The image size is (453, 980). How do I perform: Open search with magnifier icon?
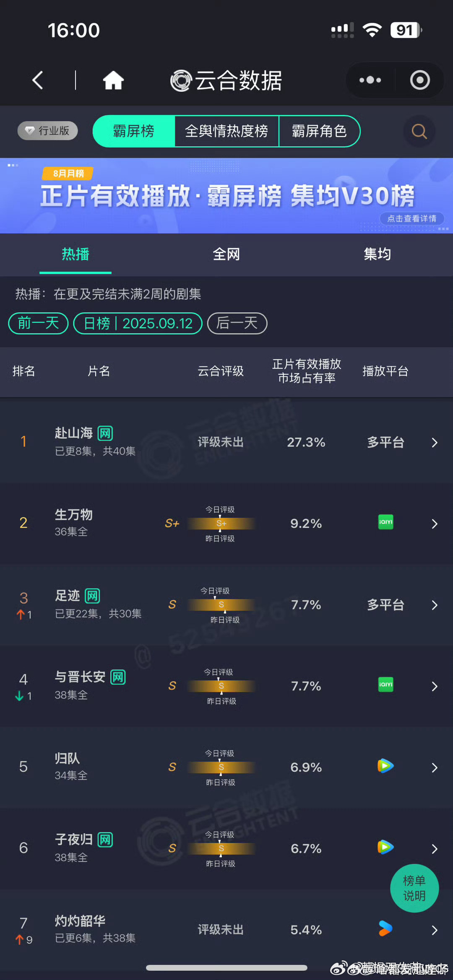pyautogui.click(x=419, y=131)
